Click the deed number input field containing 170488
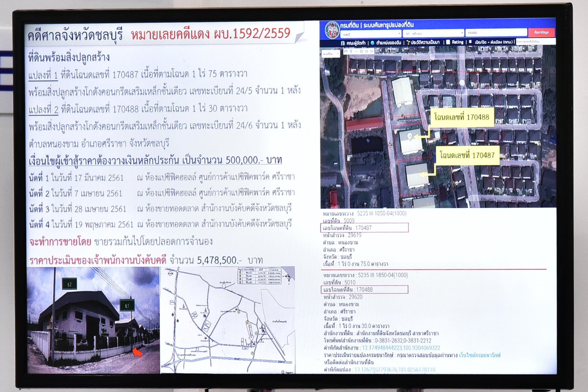Image resolution: width=588 pixels, height=392 pixels. pyautogui.click(x=496, y=32)
